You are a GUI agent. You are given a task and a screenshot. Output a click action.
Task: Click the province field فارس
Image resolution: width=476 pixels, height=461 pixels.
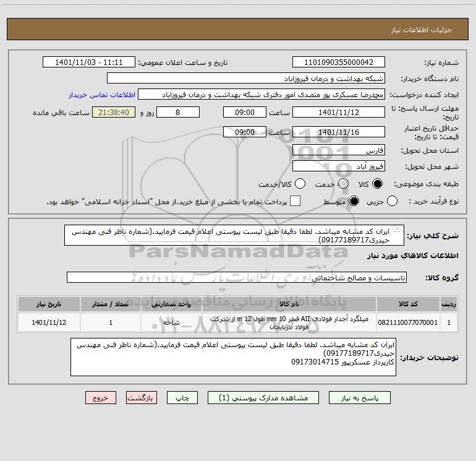pos(339,150)
